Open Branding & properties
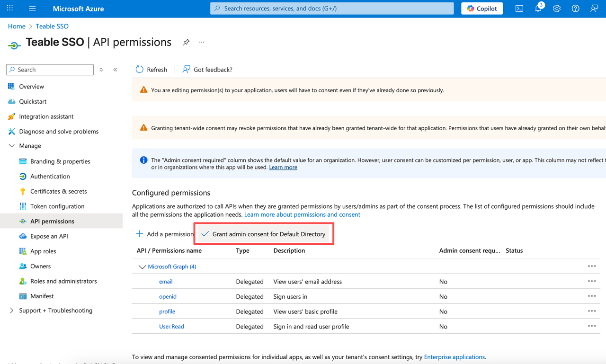Viewport: 606px width, 364px height. tap(60, 161)
